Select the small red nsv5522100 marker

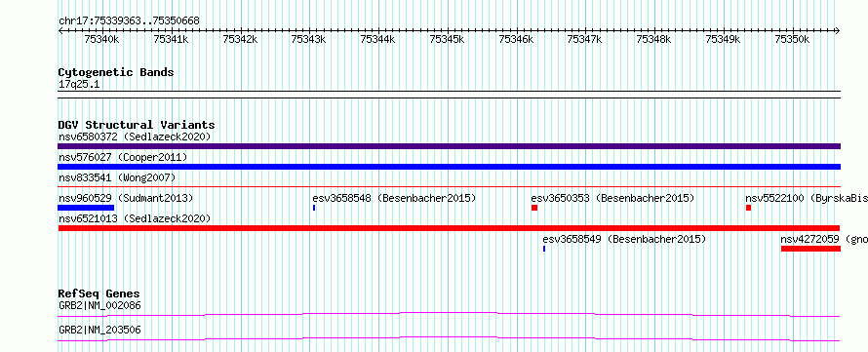pyautogui.click(x=748, y=208)
